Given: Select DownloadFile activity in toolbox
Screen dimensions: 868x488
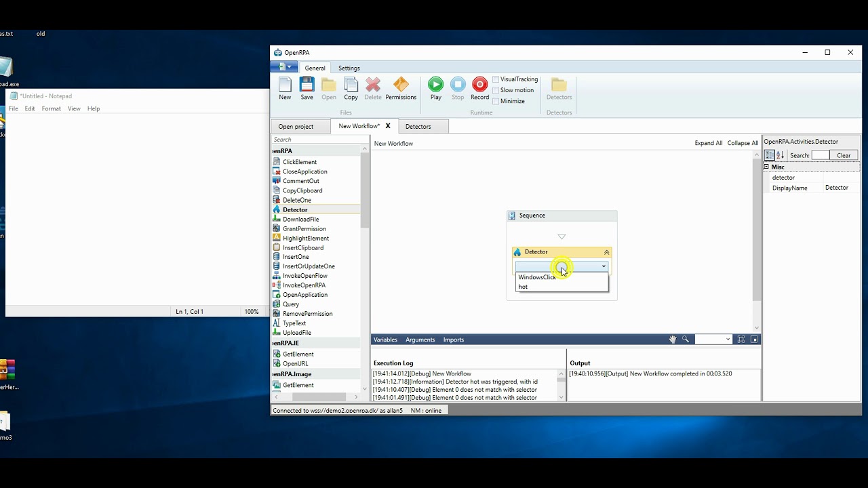Looking at the screenshot, I should (x=300, y=219).
